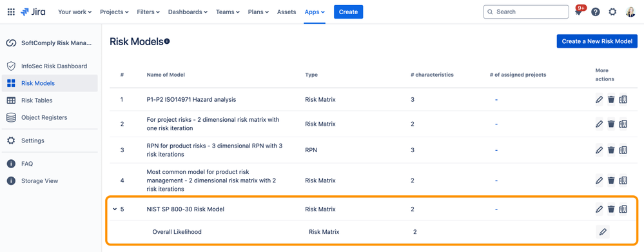Open the Filters dropdown menu
Viewport: 644px width, 252px height.
148,12
